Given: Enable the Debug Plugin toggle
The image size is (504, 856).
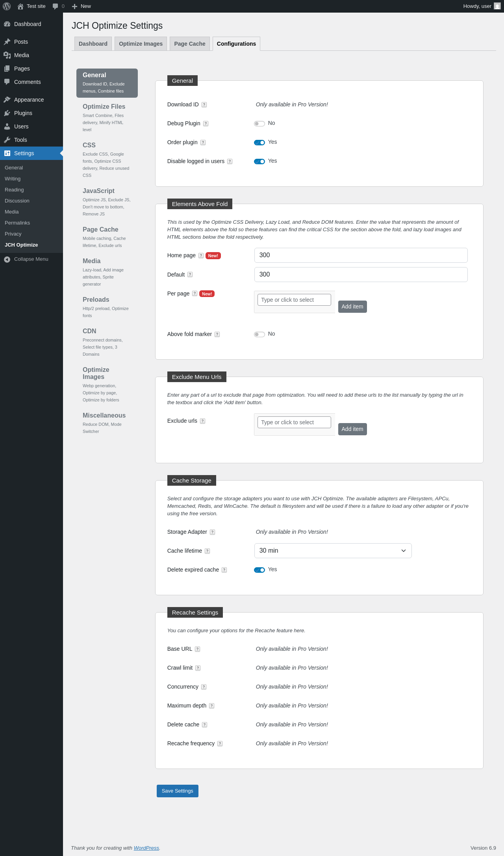Looking at the screenshot, I should (259, 124).
